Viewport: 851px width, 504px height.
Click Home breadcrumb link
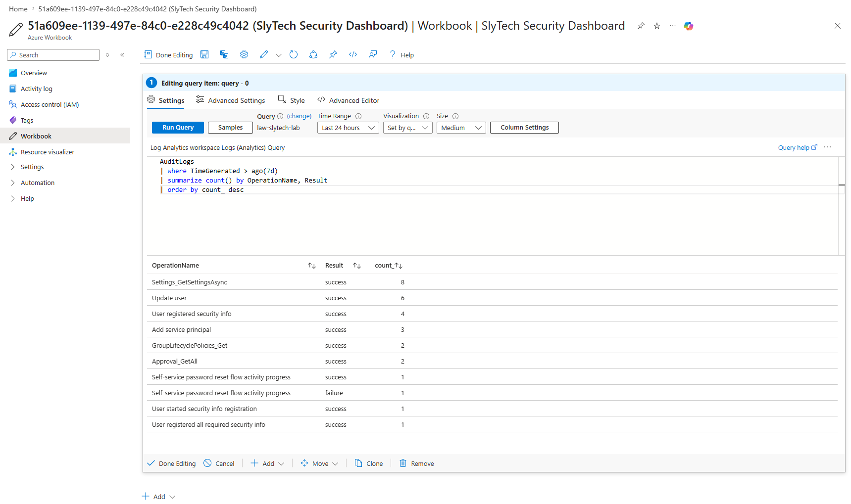pos(18,9)
